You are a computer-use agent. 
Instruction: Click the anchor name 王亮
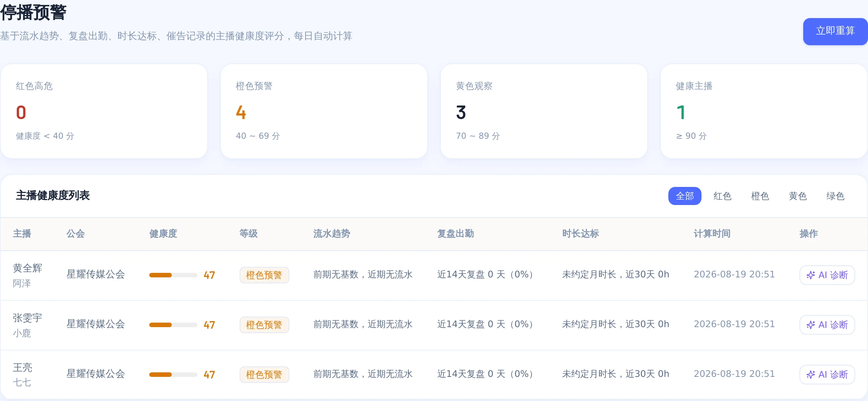(x=23, y=367)
